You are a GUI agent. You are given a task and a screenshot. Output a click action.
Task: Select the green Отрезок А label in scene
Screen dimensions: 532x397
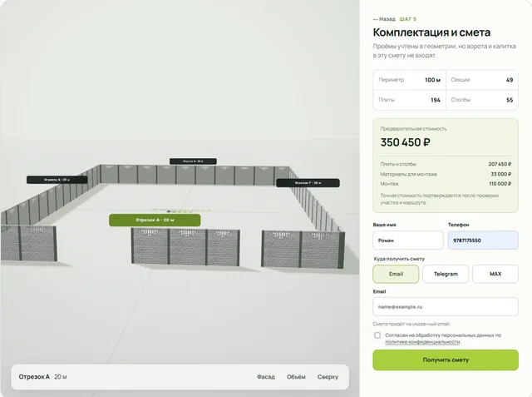click(x=155, y=220)
